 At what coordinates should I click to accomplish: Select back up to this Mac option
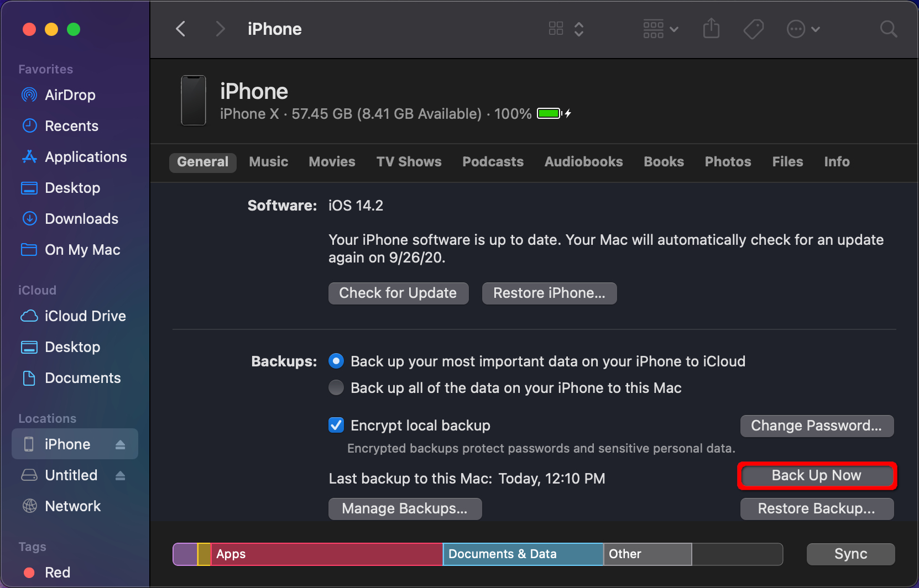pos(336,388)
